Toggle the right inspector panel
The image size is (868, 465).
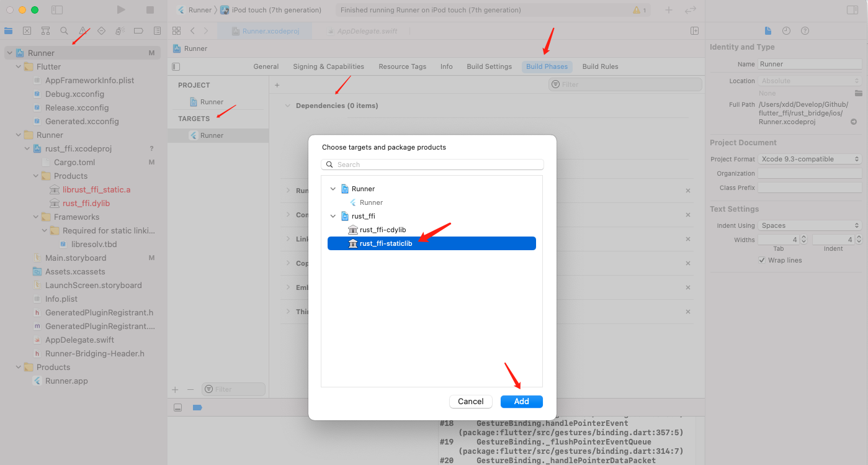[852, 10]
